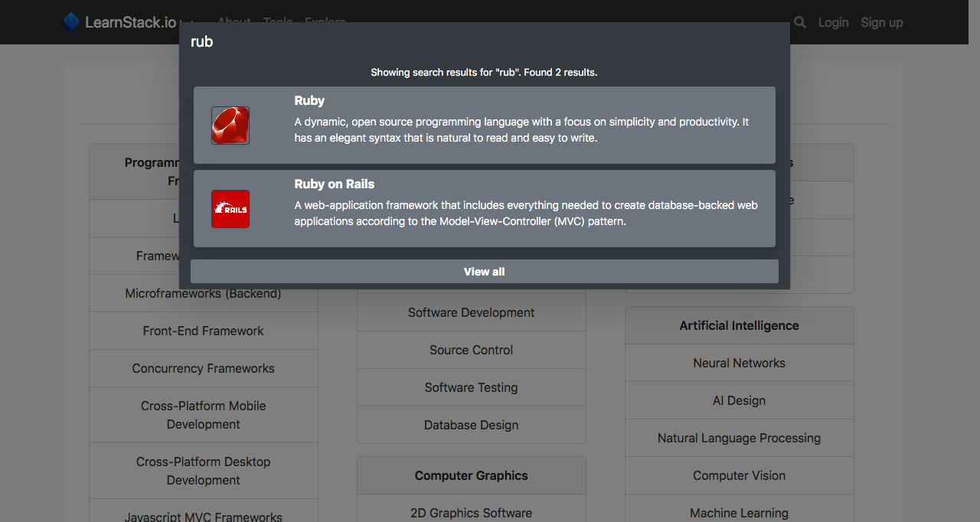Click the LearnStack.io logo icon
The height and width of the screenshot is (522, 980).
(x=70, y=22)
